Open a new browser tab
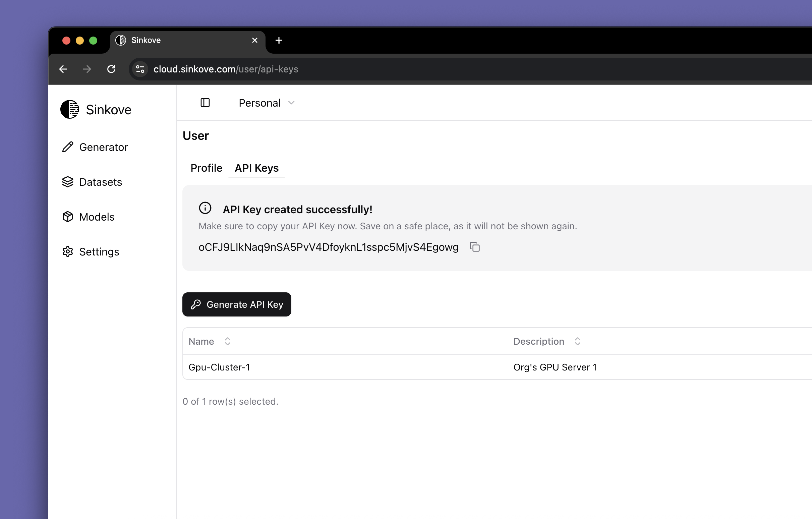 pyautogui.click(x=279, y=40)
